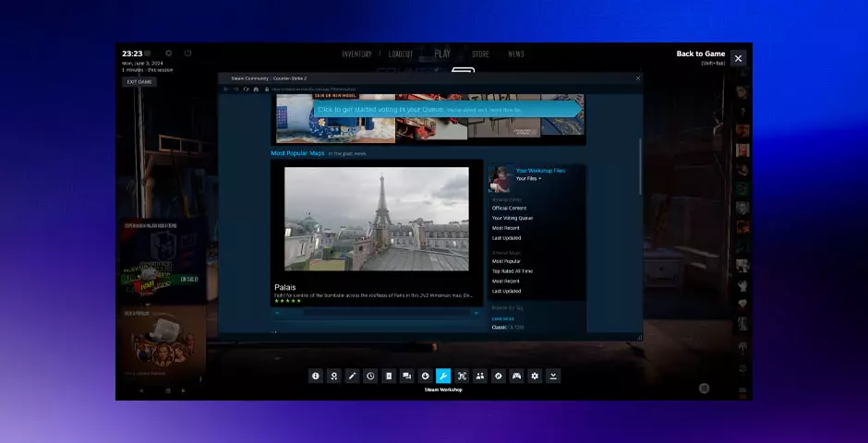Select the highlighted Steam Workshop wrench icon
The width and height of the screenshot is (868, 443).
pos(443,376)
